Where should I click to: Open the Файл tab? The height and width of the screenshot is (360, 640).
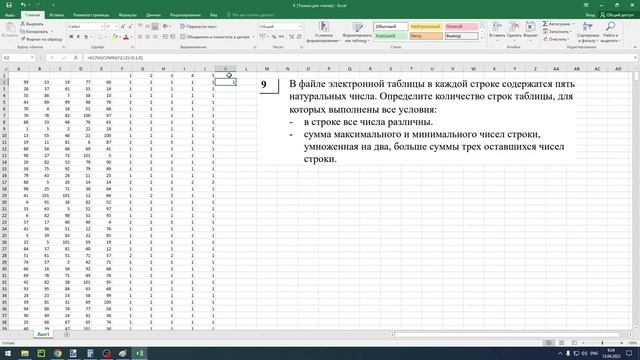coord(10,15)
